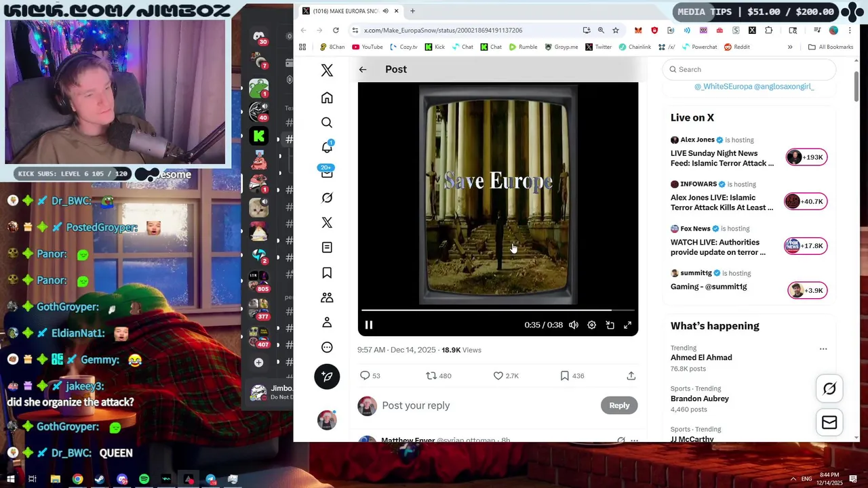Pause the video playback

[369, 325]
